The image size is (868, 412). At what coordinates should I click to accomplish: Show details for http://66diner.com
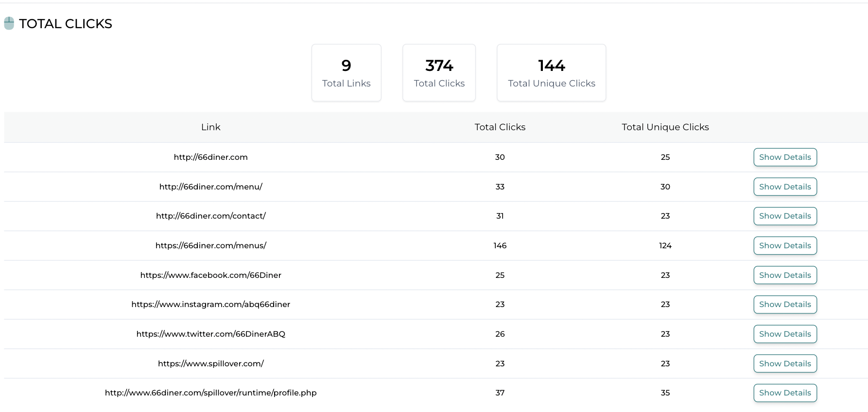click(785, 157)
